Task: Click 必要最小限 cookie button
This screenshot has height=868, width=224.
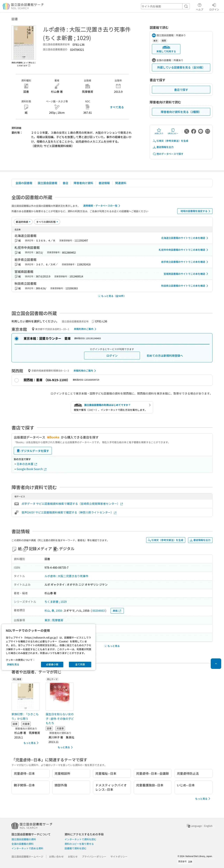Action: (x=52, y=665)
